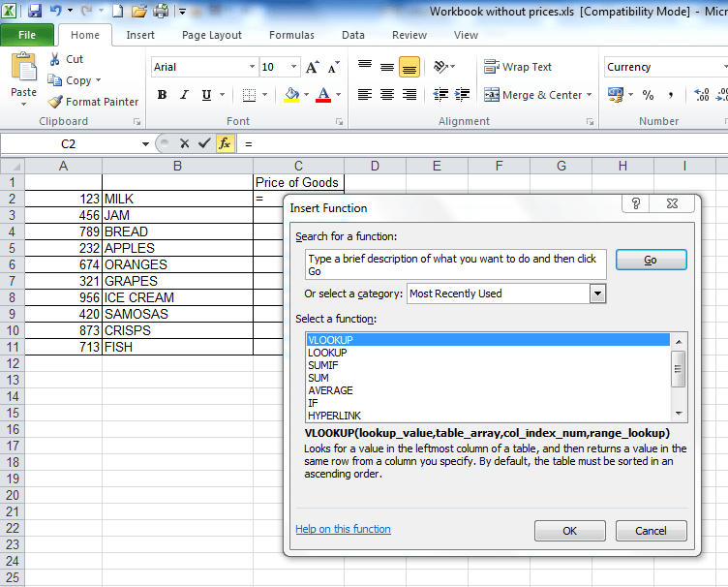Click the Center text alignment icon
The height and width of the screenshot is (587, 728).
(x=387, y=95)
